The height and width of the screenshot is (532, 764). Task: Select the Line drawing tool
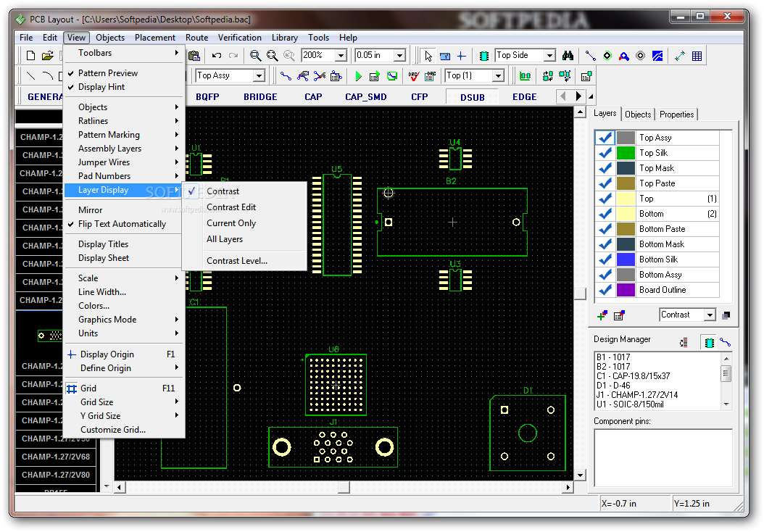tap(30, 76)
